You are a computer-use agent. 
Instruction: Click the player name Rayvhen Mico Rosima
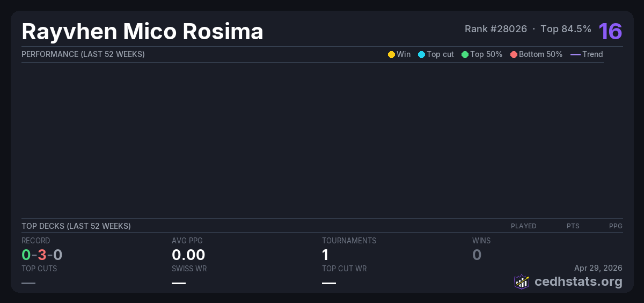142,32
